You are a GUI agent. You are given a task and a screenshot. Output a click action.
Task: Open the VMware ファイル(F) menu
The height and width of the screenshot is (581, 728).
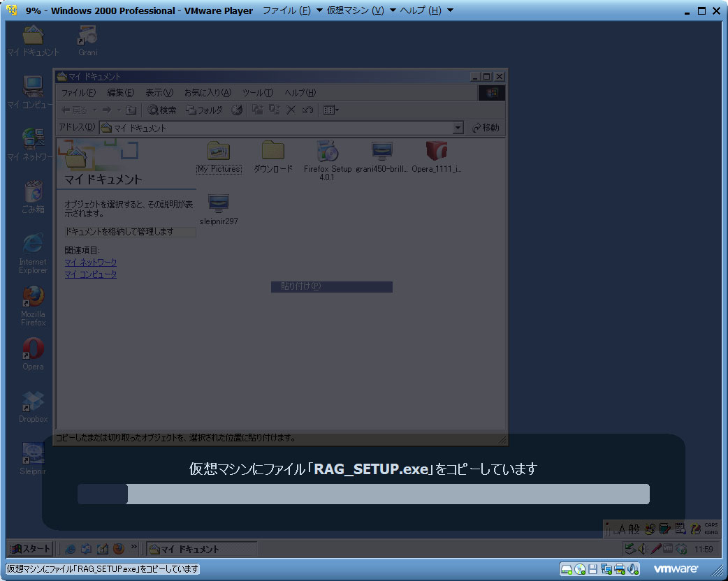pos(293,10)
